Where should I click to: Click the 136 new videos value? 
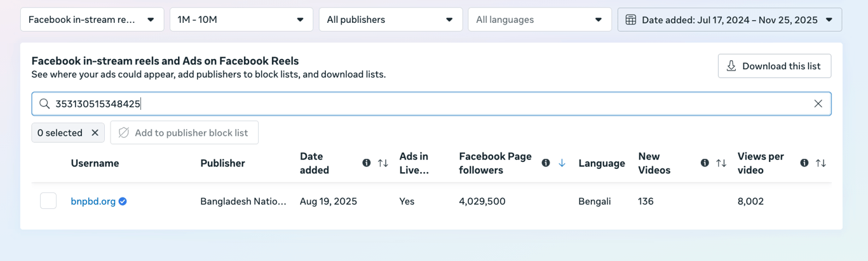pyautogui.click(x=646, y=201)
